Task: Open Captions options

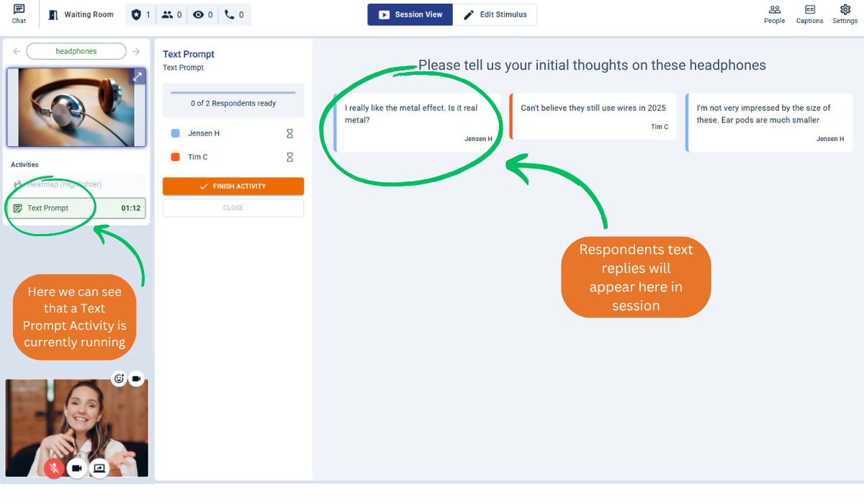Action: 809,14
